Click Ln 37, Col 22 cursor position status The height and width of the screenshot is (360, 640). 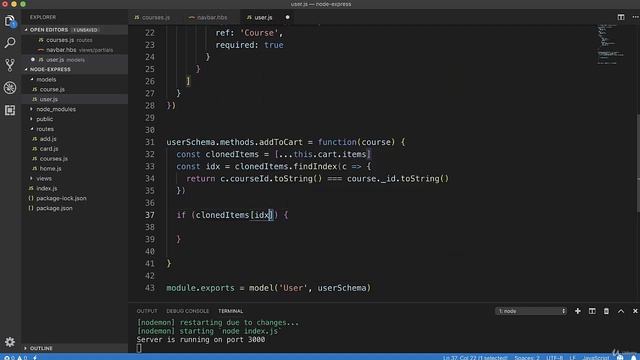(x=475, y=357)
